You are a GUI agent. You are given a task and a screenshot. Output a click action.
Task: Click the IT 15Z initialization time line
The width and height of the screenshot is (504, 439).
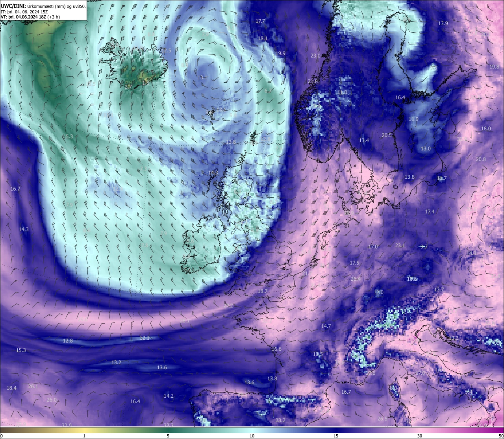(x=24, y=11)
